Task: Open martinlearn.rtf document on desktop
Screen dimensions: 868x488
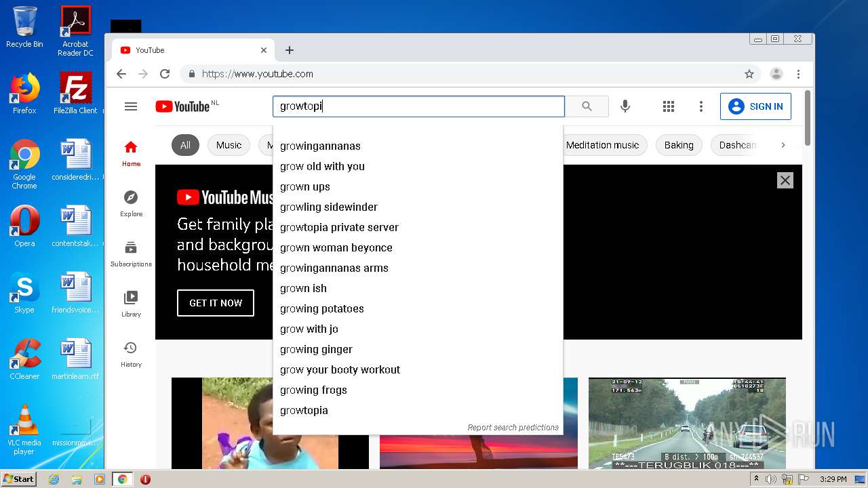Action: click(x=75, y=359)
